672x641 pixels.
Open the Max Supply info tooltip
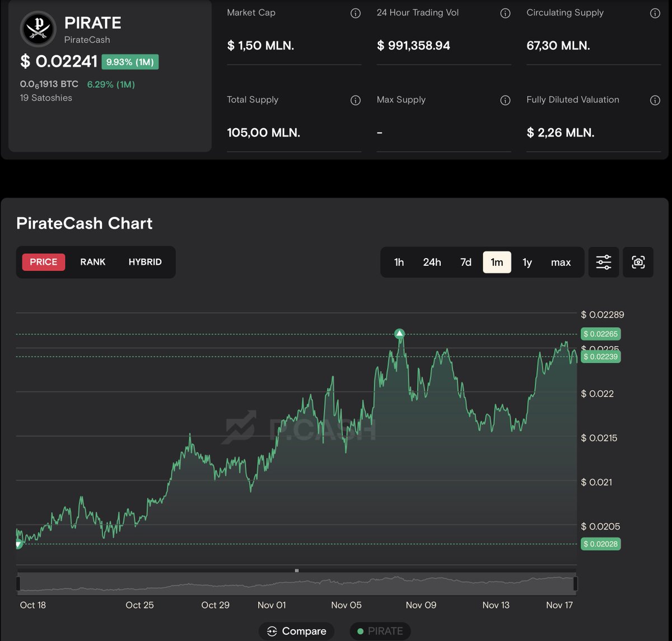pyautogui.click(x=505, y=101)
